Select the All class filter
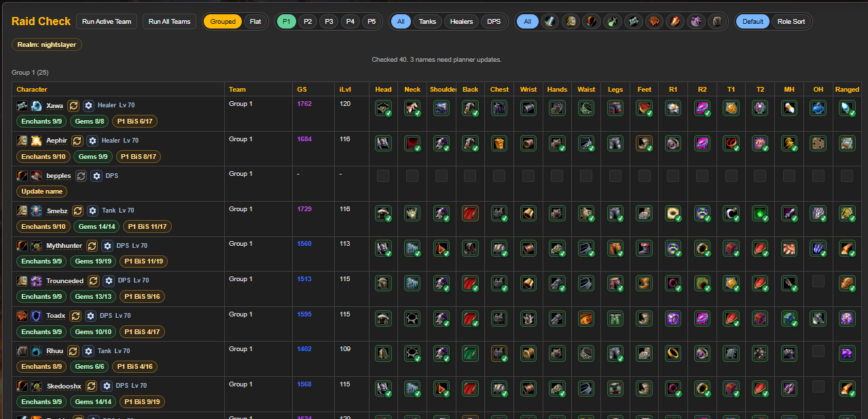Screen dimensions: 868x419 pos(527,21)
